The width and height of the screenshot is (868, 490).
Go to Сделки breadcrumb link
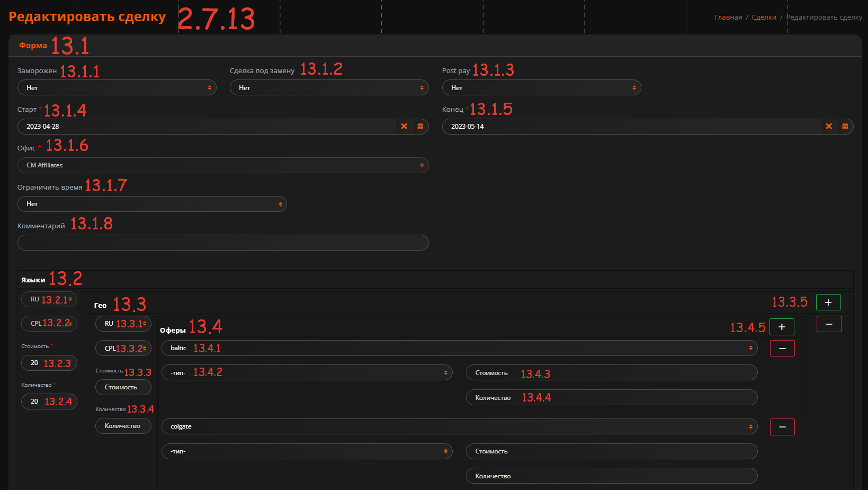click(x=764, y=17)
